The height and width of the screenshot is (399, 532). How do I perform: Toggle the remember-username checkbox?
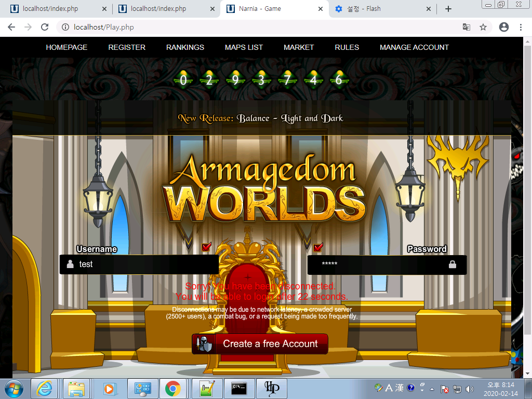coord(207,247)
